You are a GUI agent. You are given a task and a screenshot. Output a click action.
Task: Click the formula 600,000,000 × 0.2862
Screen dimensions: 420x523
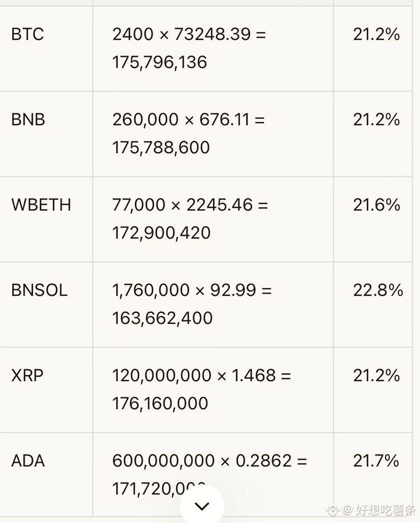tap(202, 461)
